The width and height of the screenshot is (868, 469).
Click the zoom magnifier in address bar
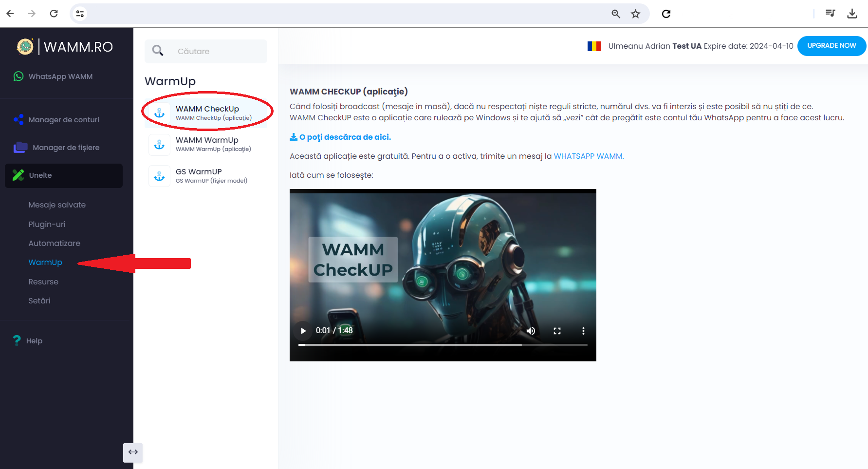[616, 14]
